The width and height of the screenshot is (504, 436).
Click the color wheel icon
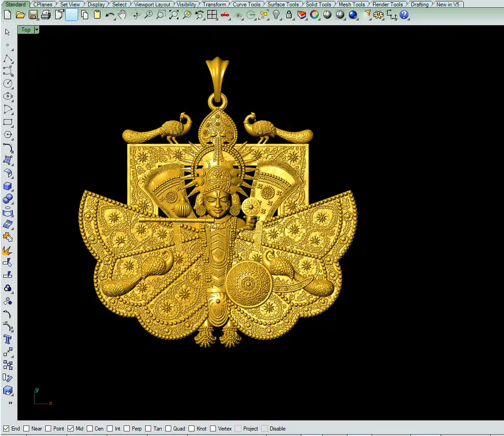tap(314, 15)
